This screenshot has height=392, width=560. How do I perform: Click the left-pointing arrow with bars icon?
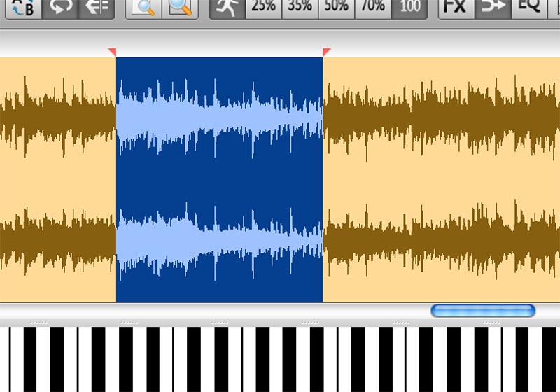click(x=97, y=8)
